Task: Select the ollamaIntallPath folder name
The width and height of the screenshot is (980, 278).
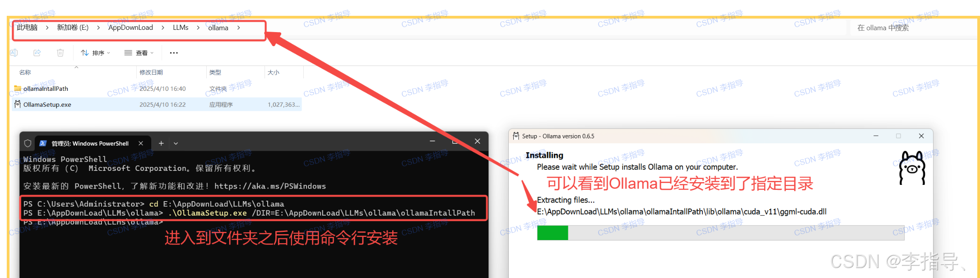Action: [x=46, y=89]
